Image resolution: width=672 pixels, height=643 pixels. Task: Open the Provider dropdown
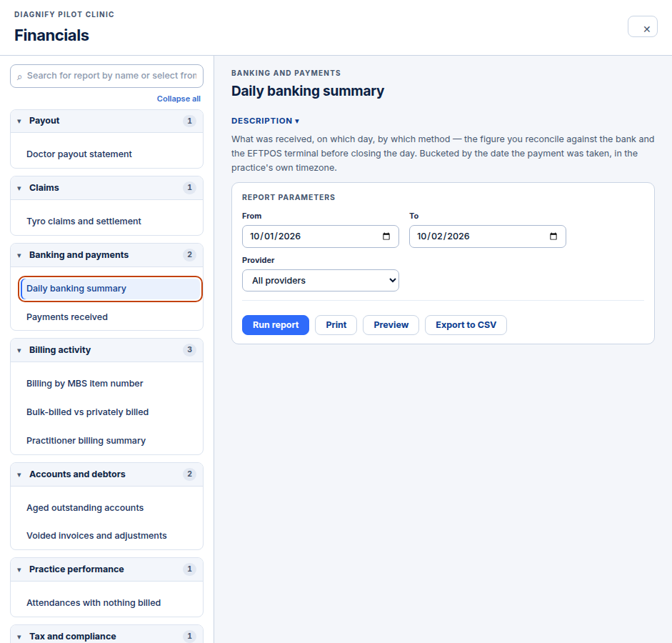click(x=321, y=280)
